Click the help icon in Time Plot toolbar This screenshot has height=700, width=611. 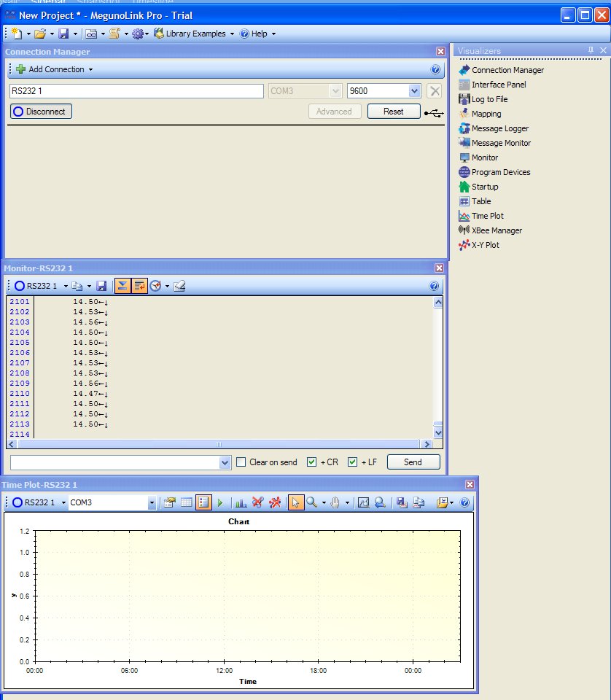click(x=464, y=502)
